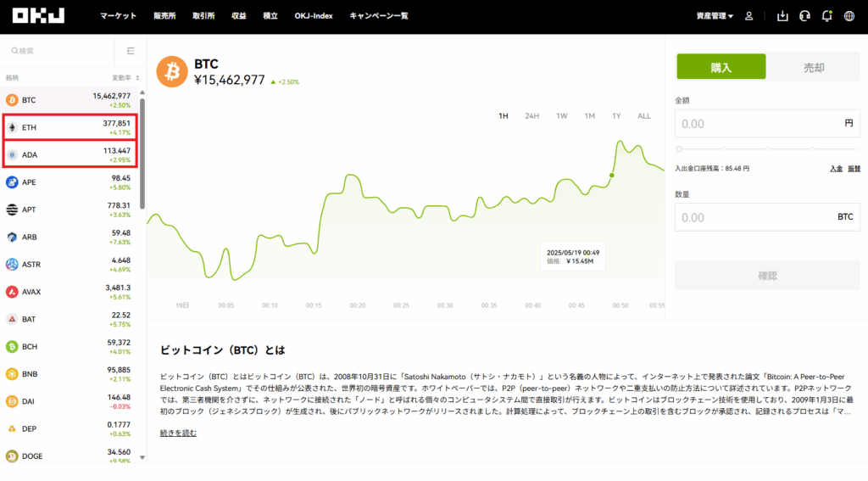The width and height of the screenshot is (868, 481).
Task: Click the download icon in header
Action: (x=782, y=16)
